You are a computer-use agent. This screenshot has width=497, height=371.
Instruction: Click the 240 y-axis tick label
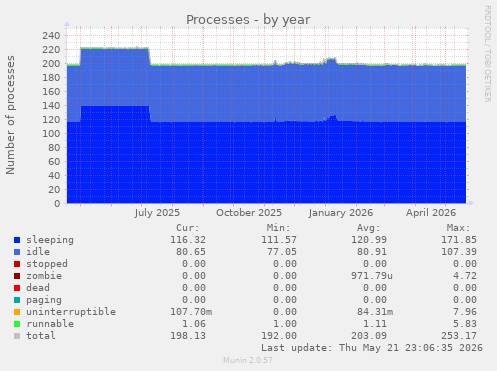point(51,36)
